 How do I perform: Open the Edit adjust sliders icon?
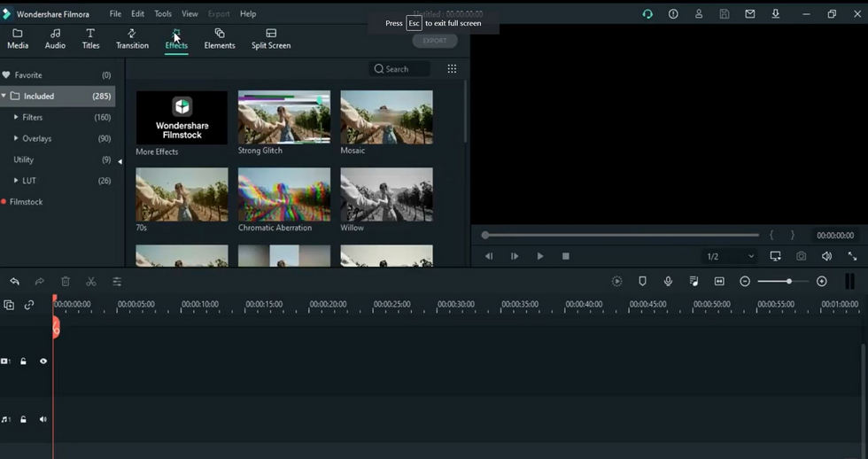point(117,282)
